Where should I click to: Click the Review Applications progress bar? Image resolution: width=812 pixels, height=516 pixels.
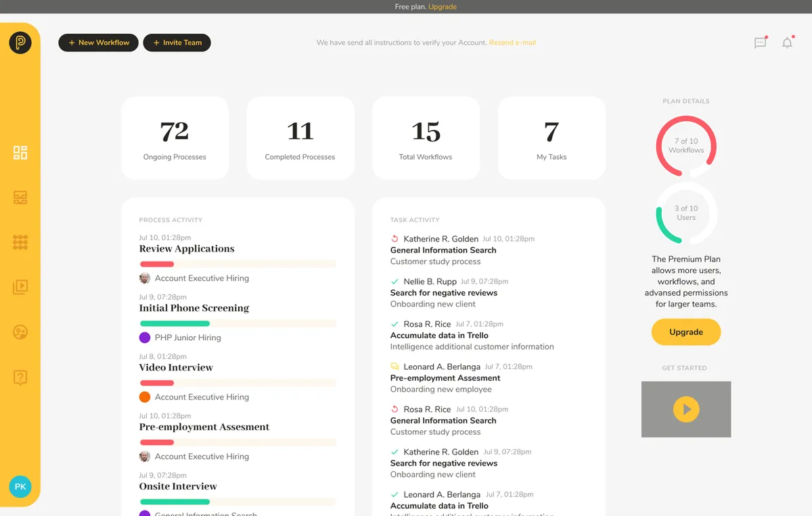pos(238,264)
